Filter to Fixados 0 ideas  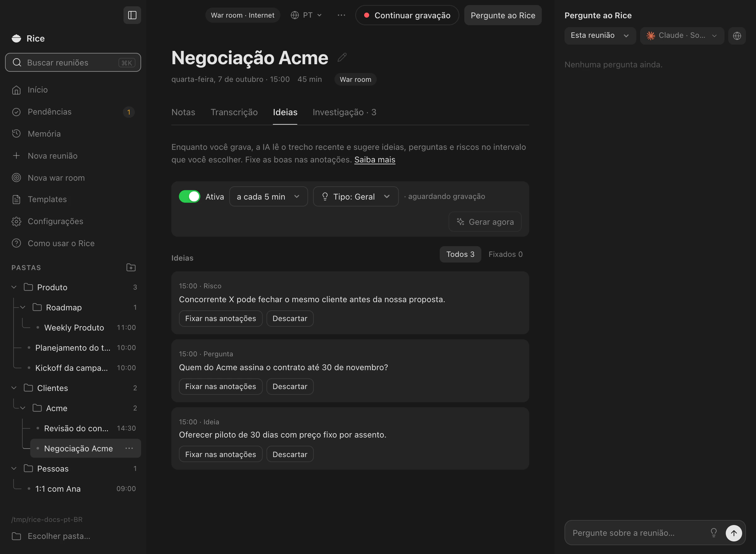(x=505, y=254)
